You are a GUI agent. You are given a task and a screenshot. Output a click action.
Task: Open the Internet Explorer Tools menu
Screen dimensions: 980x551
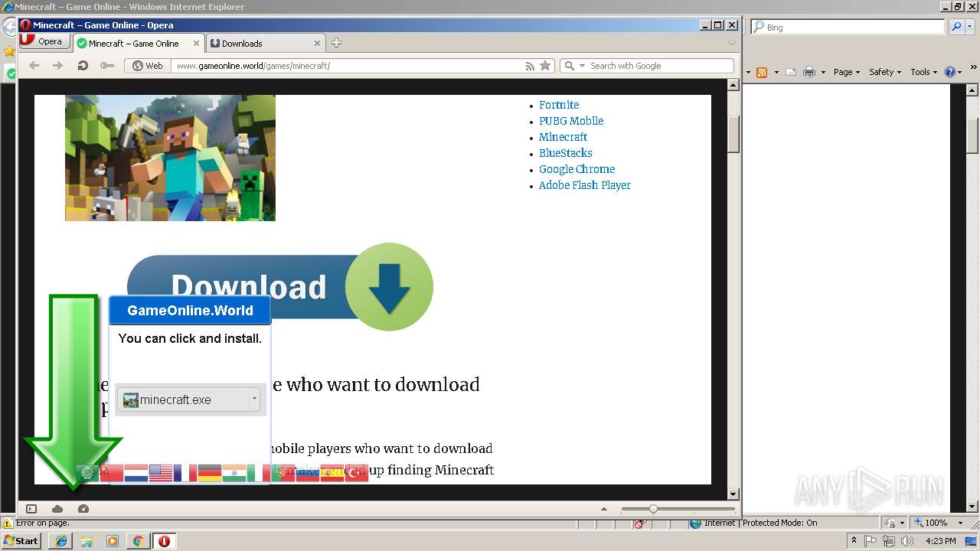(923, 72)
